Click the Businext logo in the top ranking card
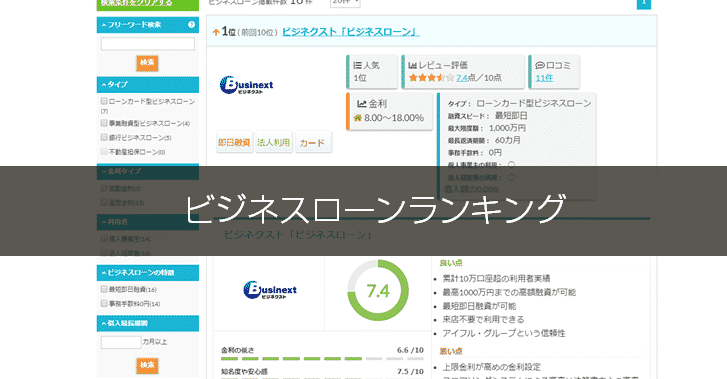727x379 pixels. coord(246,85)
